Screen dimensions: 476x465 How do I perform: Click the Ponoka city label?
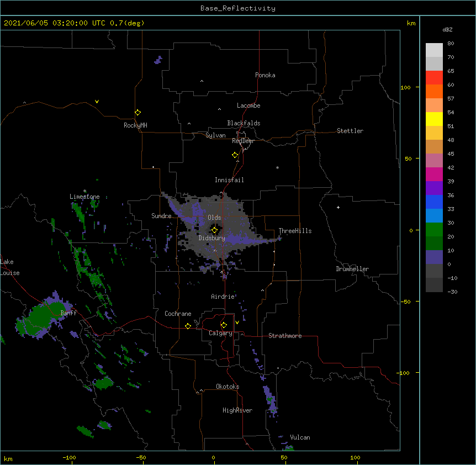tap(265, 75)
